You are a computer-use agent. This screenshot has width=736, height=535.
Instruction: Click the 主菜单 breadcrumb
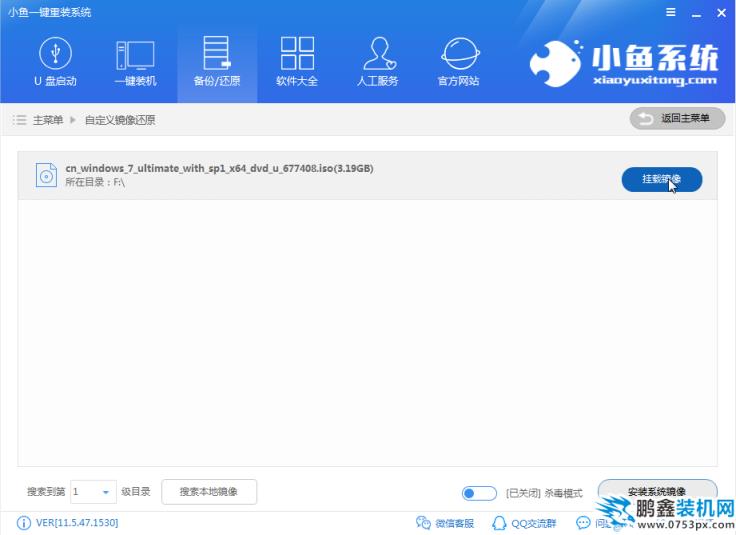pos(48,120)
